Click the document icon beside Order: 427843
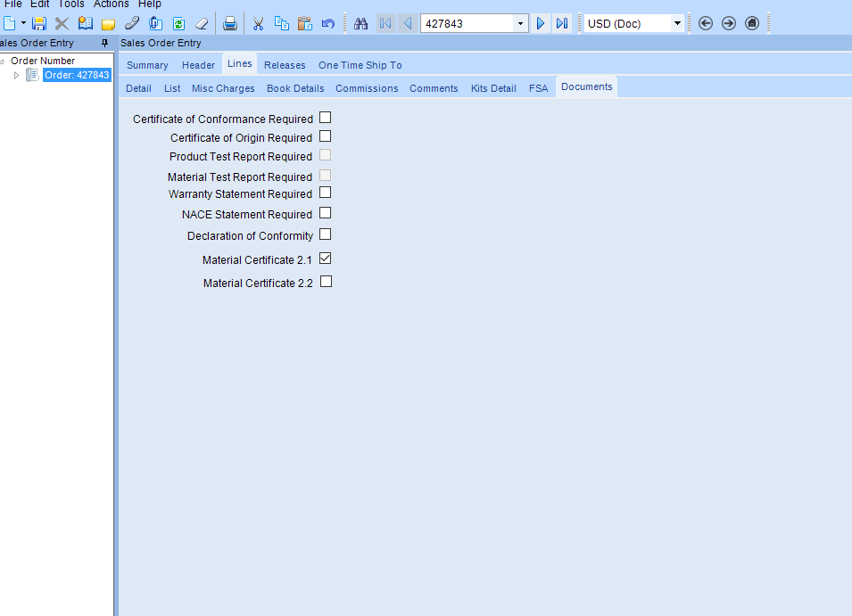 pos(33,75)
